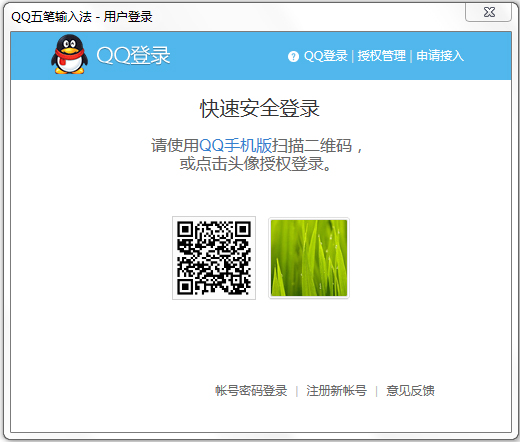This screenshot has height=442, width=520.
Task: Click the 快速安全登录 heading text
Action: [x=260, y=108]
